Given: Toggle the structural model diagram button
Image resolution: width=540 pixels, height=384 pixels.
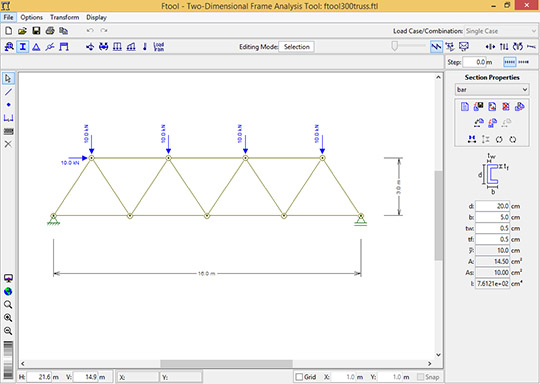Looking at the screenshot, I should pyautogui.click(x=436, y=46).
